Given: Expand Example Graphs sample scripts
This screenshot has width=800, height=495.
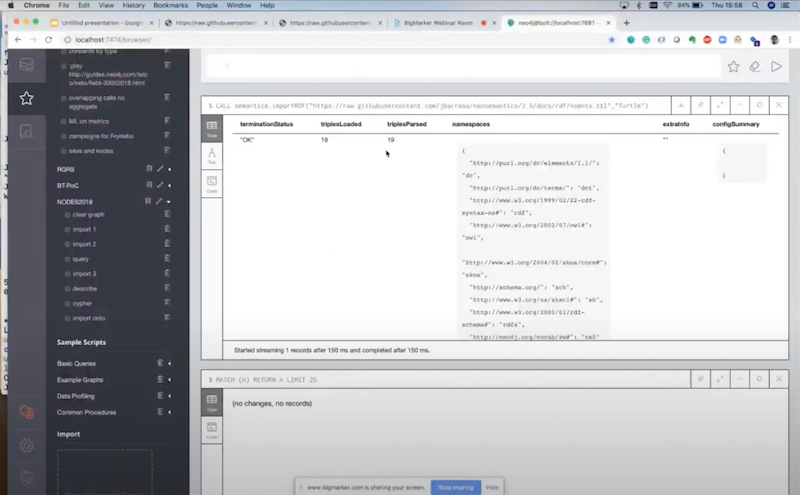Looking at the screenshot, I should [169, 380].
